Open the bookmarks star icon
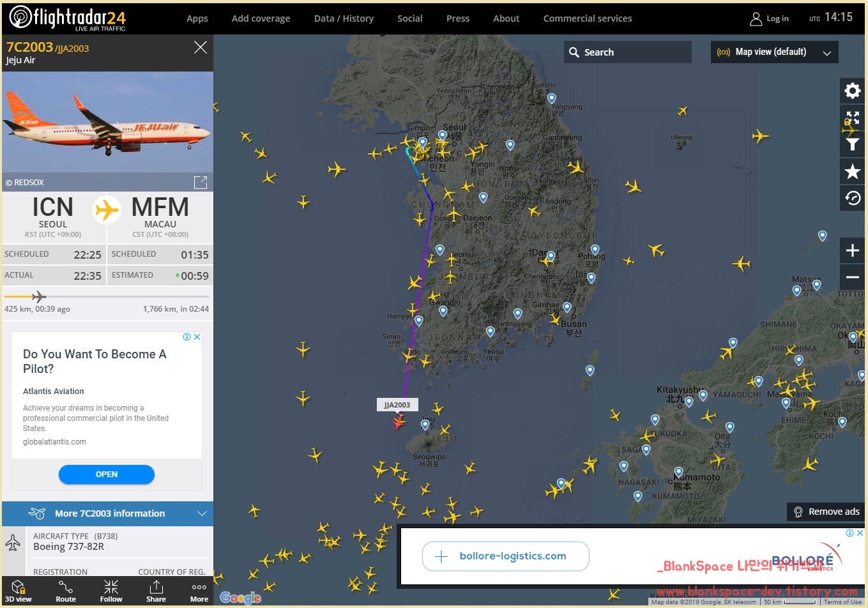The image size is (868, 608). click(x=852, y=171)
